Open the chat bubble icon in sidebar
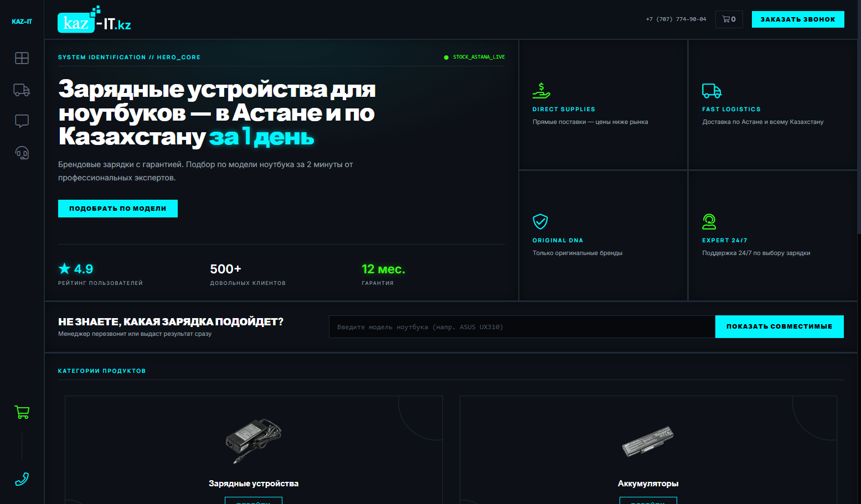The image size is (861, 504). click(x=22, y=121)
